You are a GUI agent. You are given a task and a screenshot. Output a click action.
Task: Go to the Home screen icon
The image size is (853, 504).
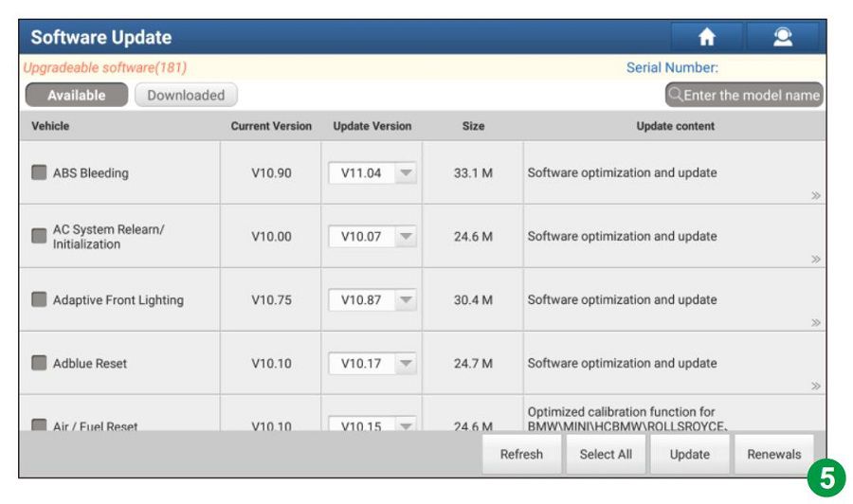click(706, 37)
